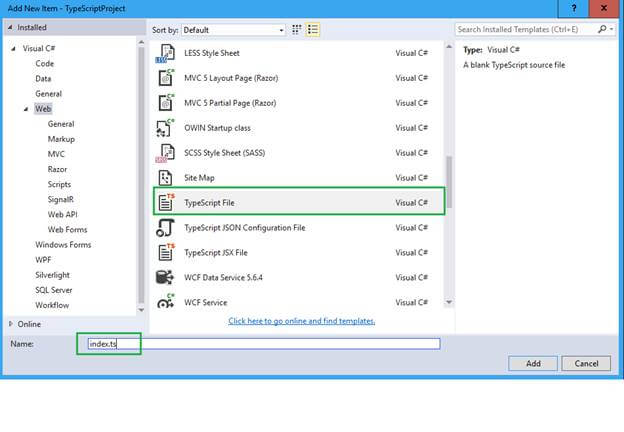Choose the TypeScript File icon

click(166, 202)
